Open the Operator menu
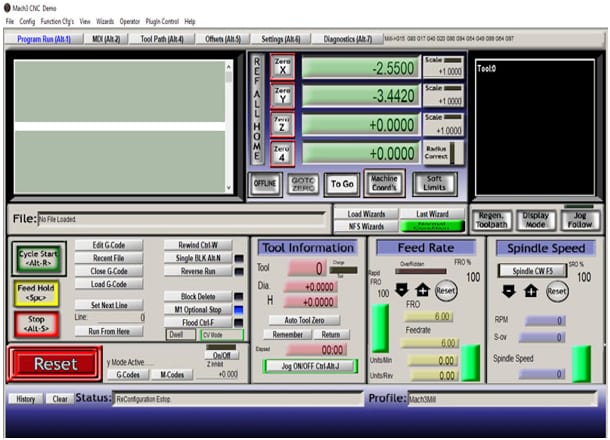The height and width of the screenshot is (440, 610). (130, 21)
